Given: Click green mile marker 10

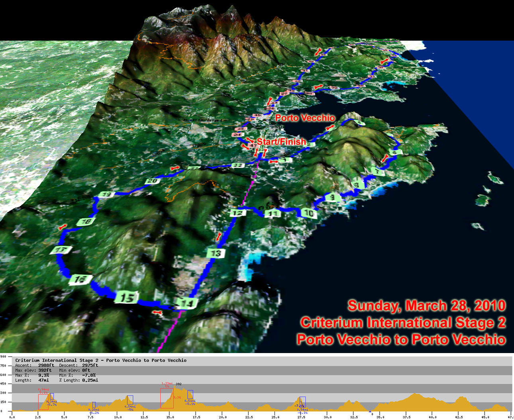Looking at the screenshot, I should pyautogui.click(x=308, y=213).
